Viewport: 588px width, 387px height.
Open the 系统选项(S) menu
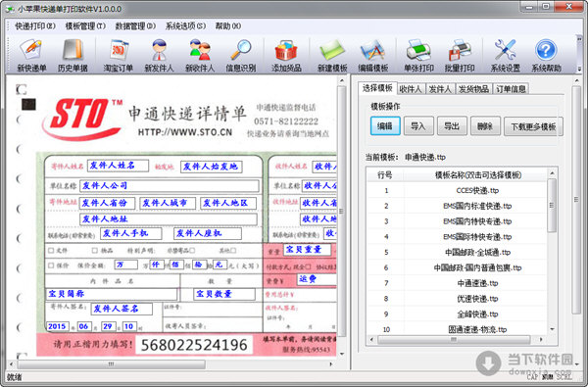point(185,25)
